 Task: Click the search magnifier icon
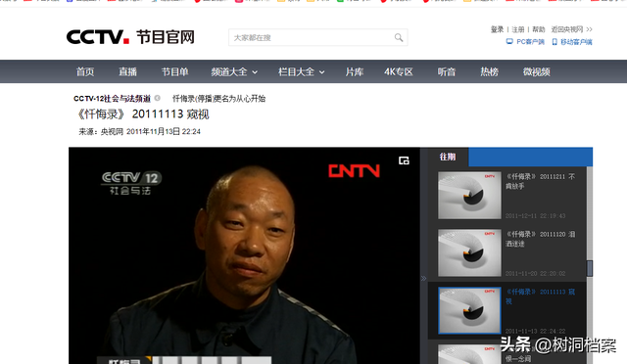[399, 37]
